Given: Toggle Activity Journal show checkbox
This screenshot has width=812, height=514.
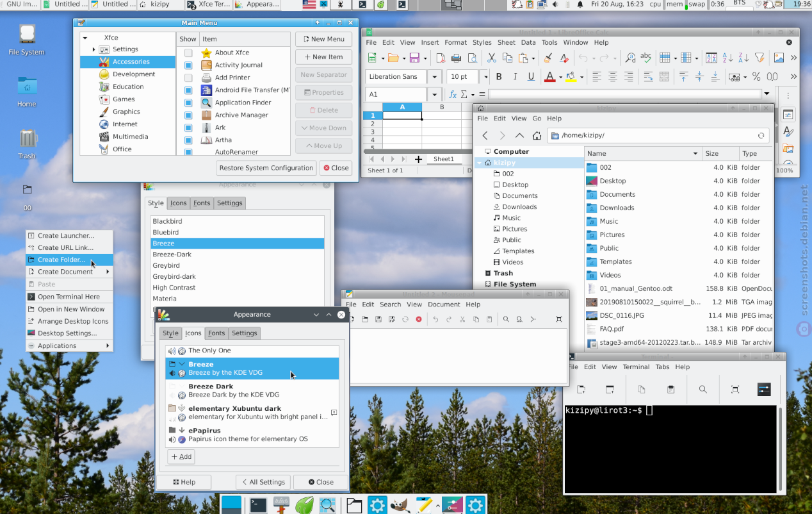Looking at the screenshot, I should (188, 65).
